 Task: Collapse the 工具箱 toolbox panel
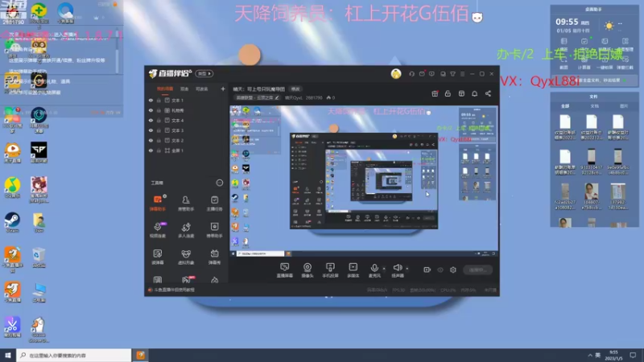(219, 183)
